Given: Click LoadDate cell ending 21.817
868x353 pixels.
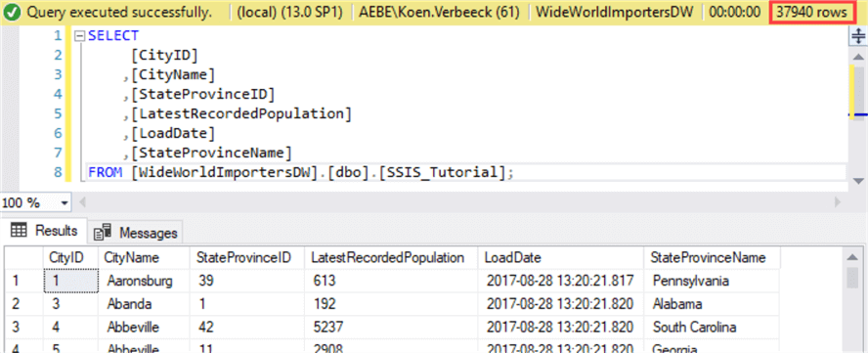Looking at the screenshot, I should coord(561,281).
